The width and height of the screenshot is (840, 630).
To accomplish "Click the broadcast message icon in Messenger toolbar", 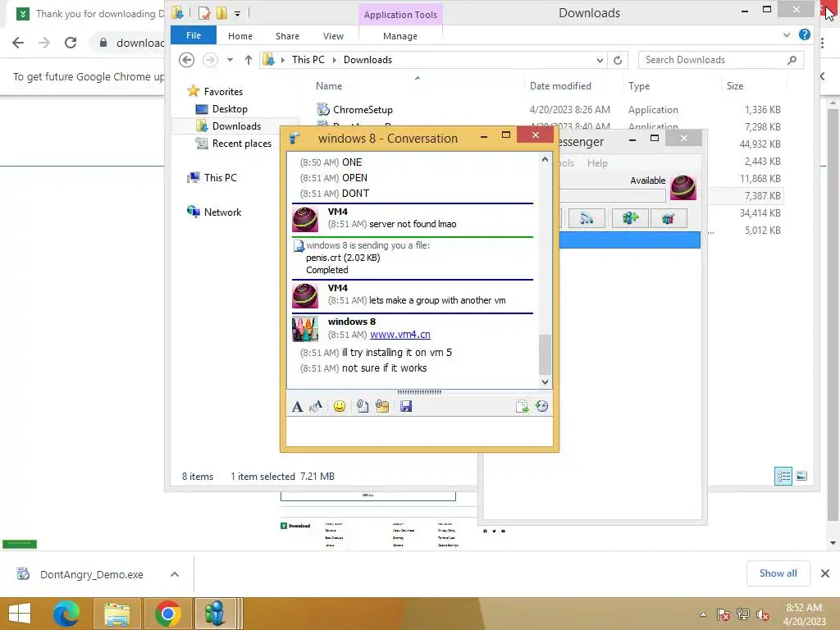I will pyautogui.click(x=587, y=218).
